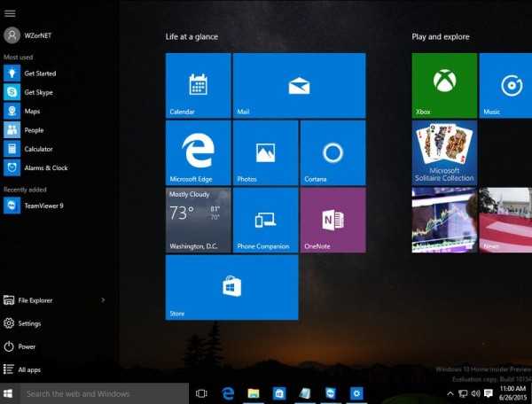Open Phone Companion tile
The height and width of the screenshot is (404, 532).
pos(266,220)
